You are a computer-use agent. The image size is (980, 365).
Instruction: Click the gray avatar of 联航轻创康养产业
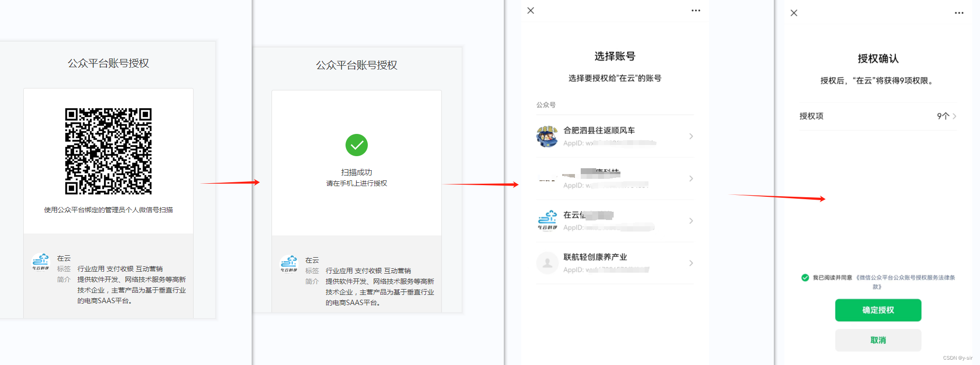(547, 263)
